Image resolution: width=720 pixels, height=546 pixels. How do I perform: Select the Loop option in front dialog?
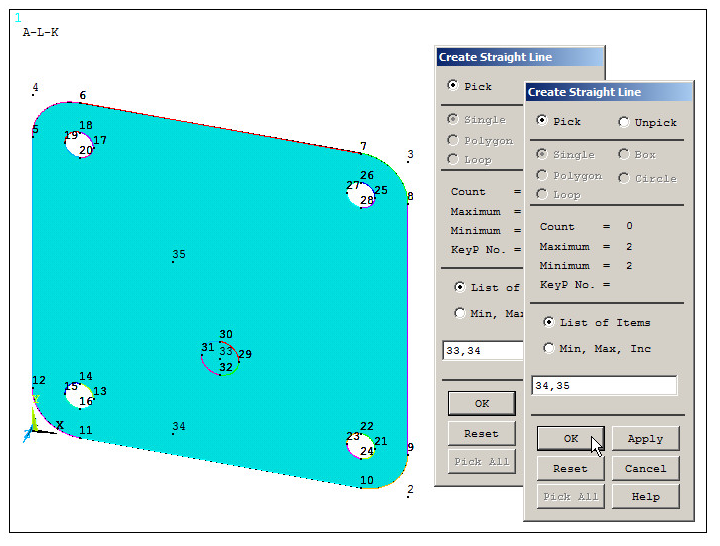[x=542, y=194]
